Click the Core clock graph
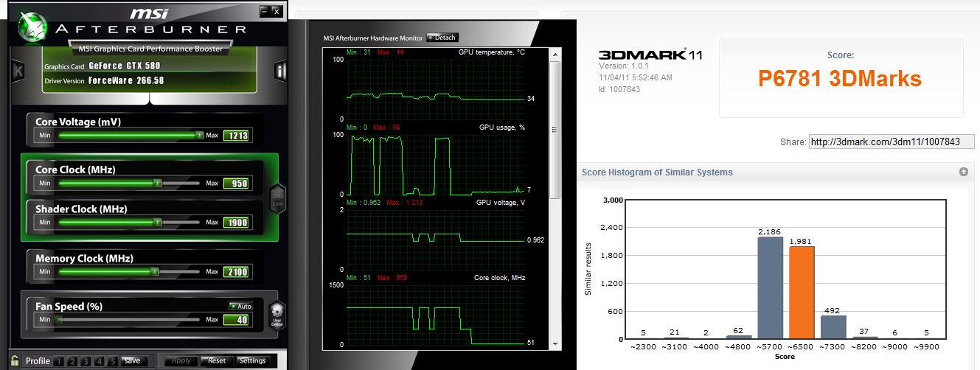Viewport: 980px width, 370px height. [x=434, y=315]
